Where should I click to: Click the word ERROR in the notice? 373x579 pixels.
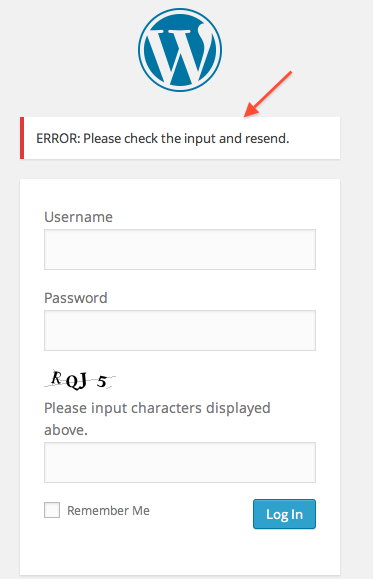[58, 138]
